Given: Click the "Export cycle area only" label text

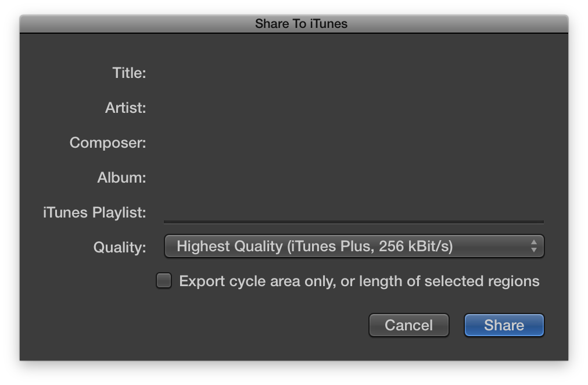Looking at the screenshot, I should 359,281.
